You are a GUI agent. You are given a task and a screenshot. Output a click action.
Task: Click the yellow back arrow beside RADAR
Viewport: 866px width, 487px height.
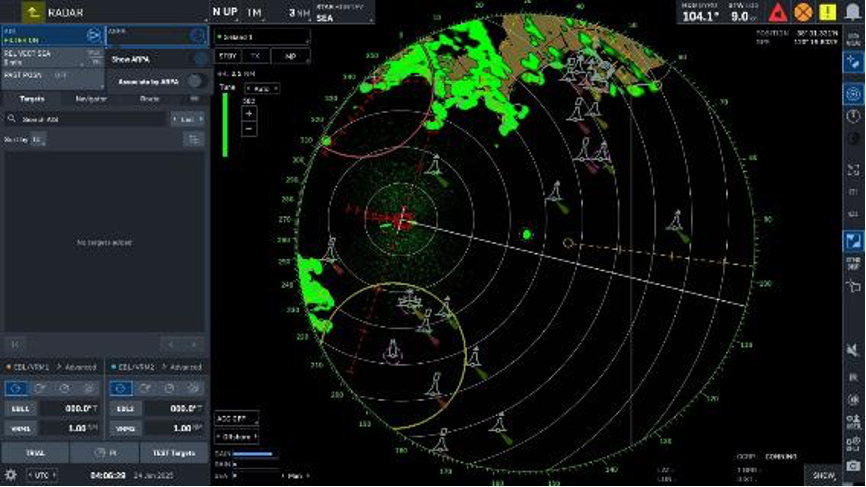tap(33, 12)
